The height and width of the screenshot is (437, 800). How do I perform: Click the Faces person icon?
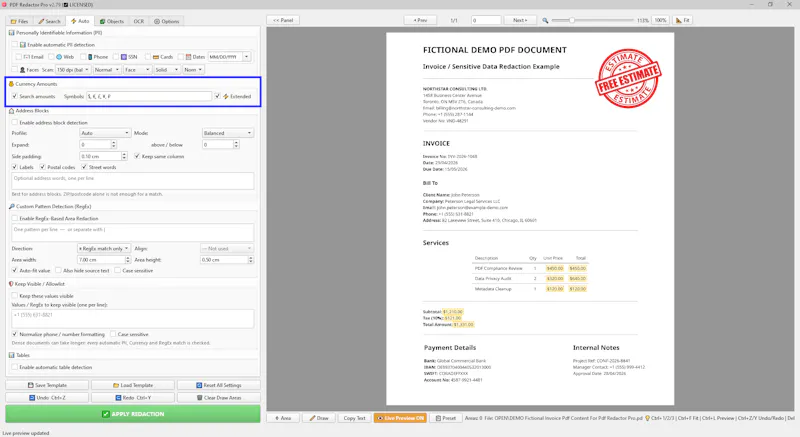(x=22, y=69)
